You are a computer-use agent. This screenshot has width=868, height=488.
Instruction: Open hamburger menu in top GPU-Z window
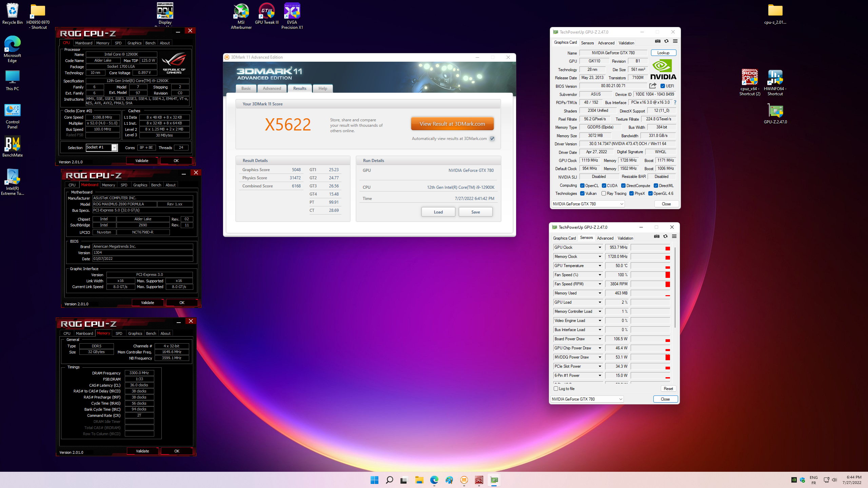tap(675, 41)
